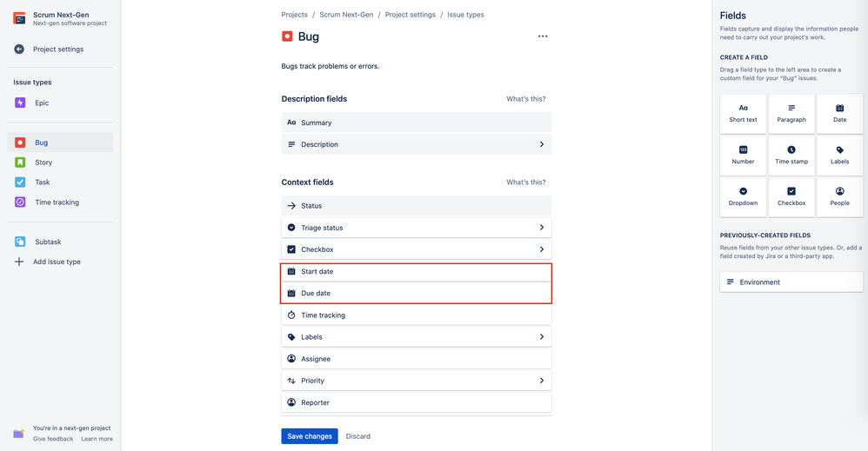Click the red Bug icon beside the title
868x451 pixels.
(287, 36)
